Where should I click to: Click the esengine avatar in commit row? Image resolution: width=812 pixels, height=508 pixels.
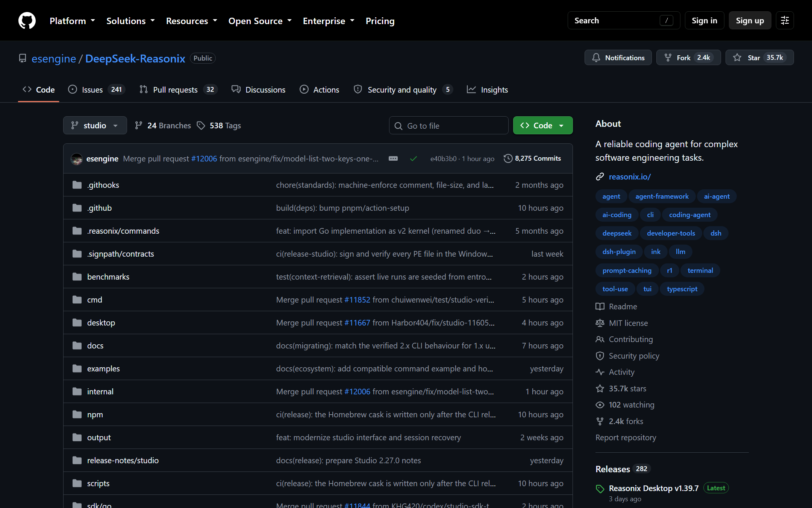click(77, 159)
